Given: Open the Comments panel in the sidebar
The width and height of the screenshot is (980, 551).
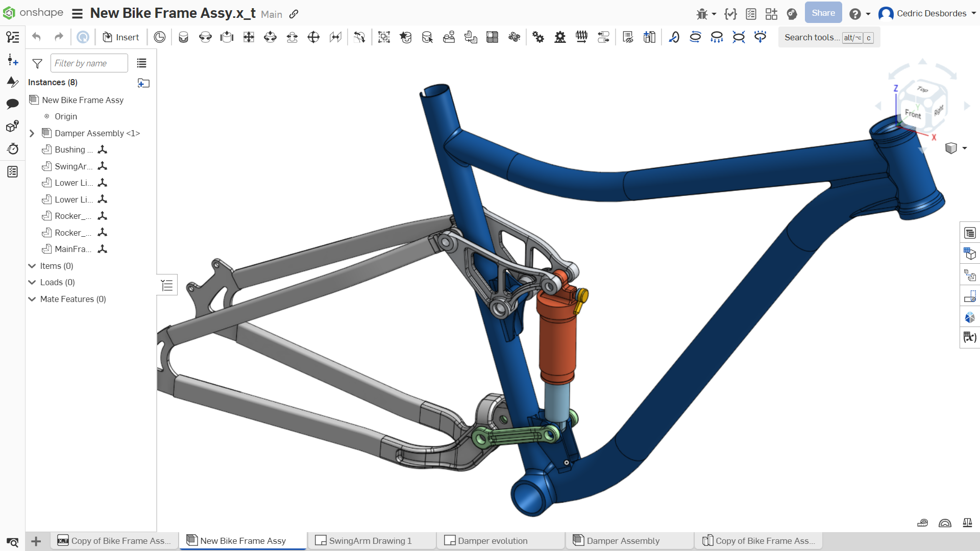Looking at the screenshot, I should 12,104.
